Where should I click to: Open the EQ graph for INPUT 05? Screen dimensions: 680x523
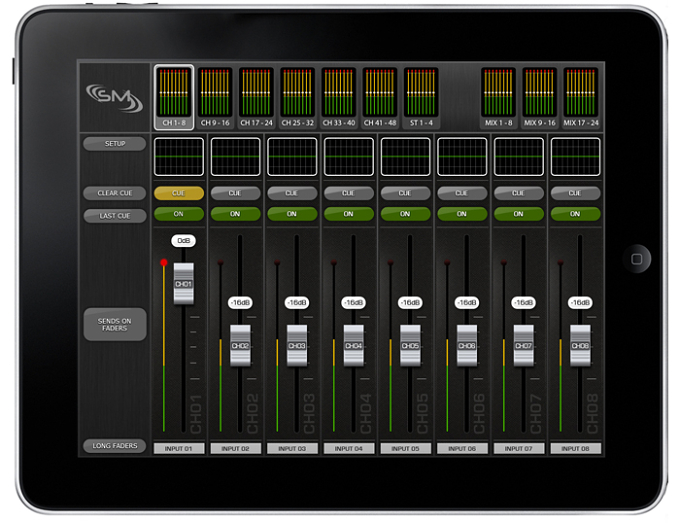pos(405,157)
